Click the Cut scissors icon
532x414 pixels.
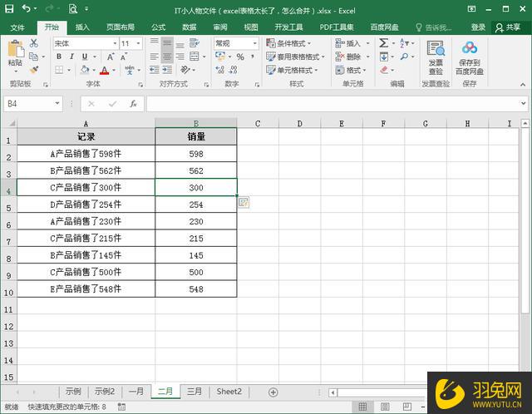(33, 43)
